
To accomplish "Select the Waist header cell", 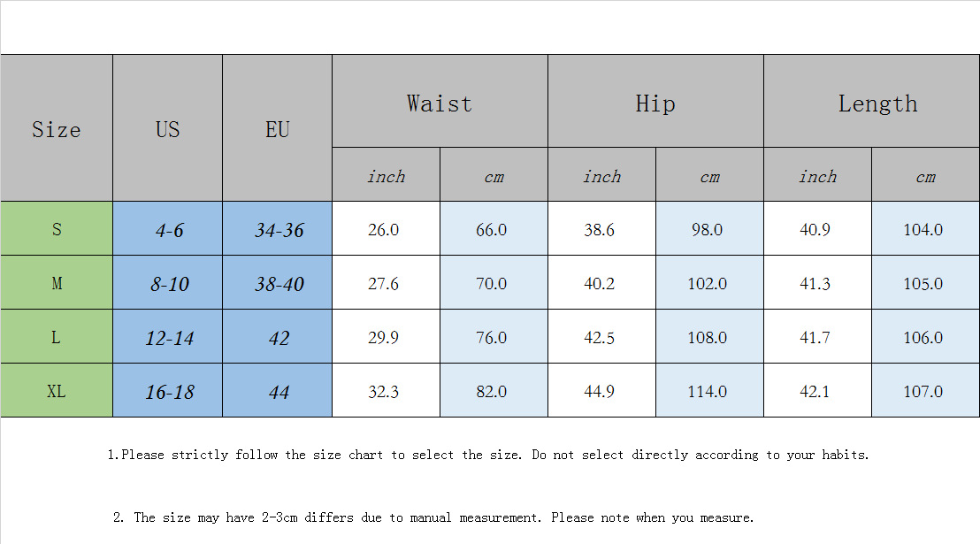I will pos(440,103).
